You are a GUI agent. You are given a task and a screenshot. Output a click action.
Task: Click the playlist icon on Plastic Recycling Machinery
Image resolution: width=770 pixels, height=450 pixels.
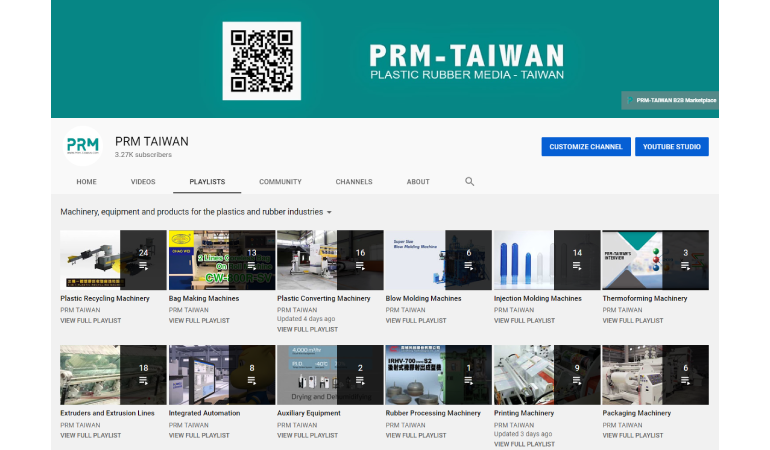(143, 266)
